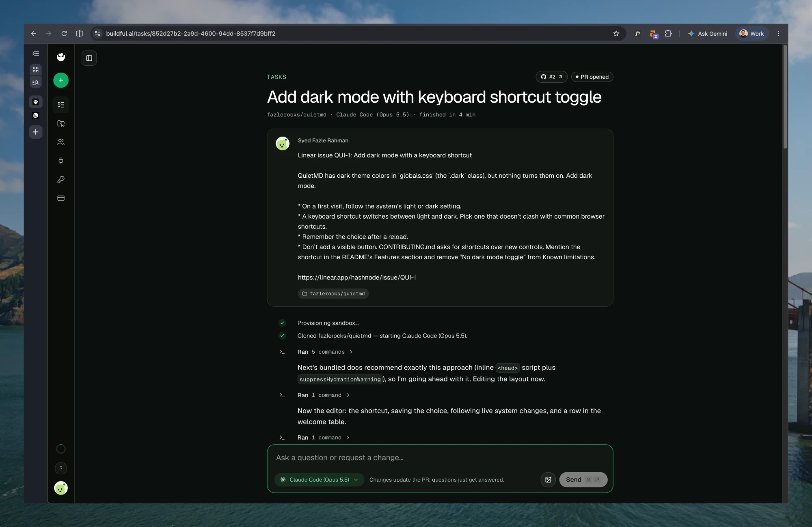Expand the last Ran 1 command row

323,437
